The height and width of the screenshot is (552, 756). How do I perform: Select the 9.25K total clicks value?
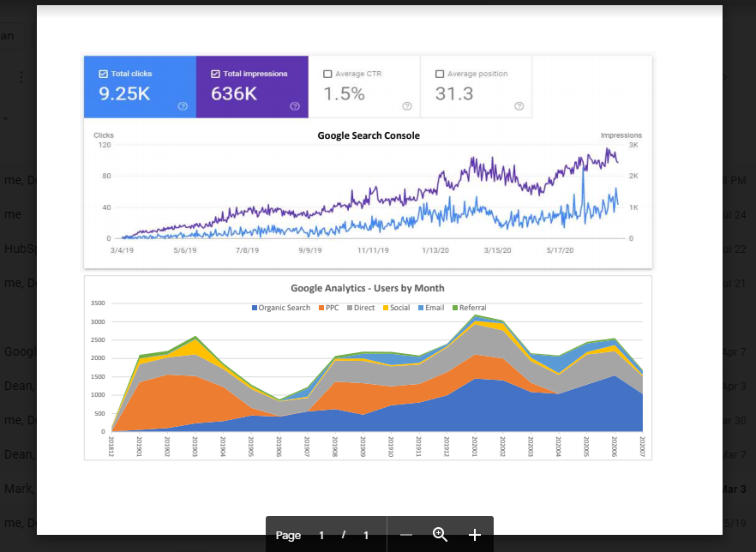coord(125,93)
